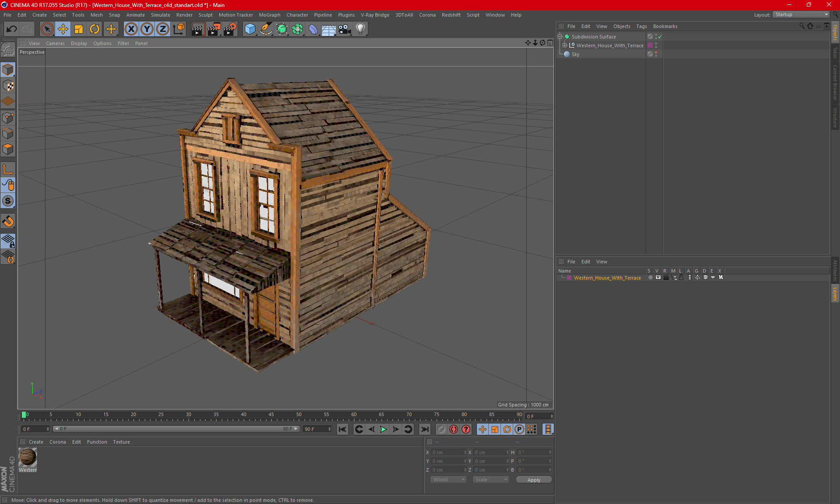840x504 pixels.
Task: Click home icon in Objects manager
Action: [x=810, y=26]
